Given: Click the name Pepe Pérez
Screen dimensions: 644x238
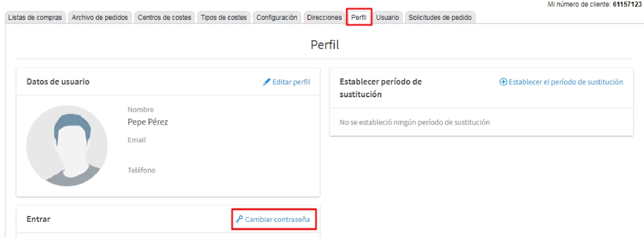Looking at the screenshot, I should point(148,122).
